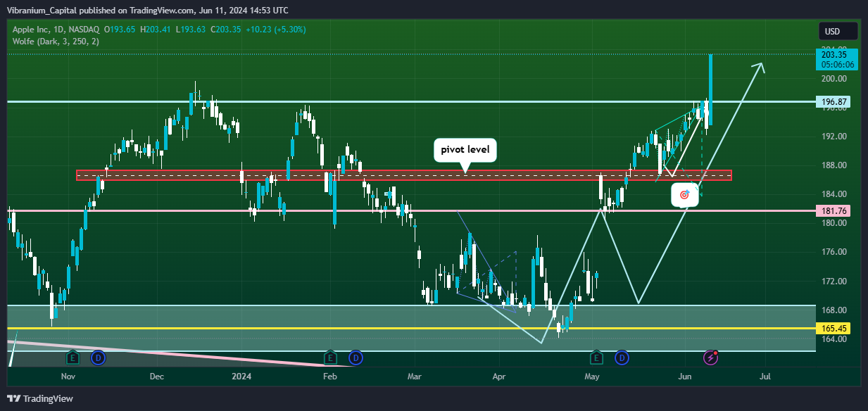This screenshot has width=868, height=411.
Task: Click the 165.45 yellow line price label
Action: tap(833, 328)
